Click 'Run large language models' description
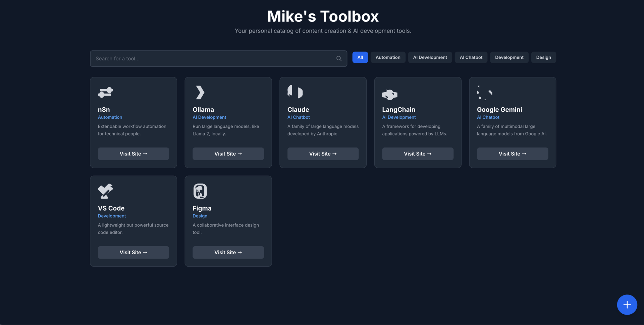This screenshot has width=644, height=325. pyautogui.click(x=226, y=130)
